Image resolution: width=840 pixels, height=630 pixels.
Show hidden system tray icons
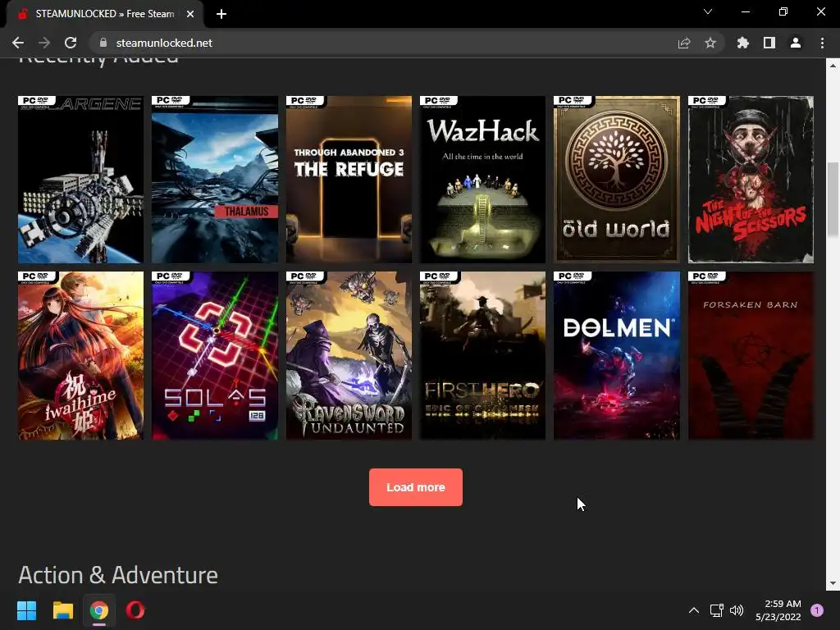point(694,610)
